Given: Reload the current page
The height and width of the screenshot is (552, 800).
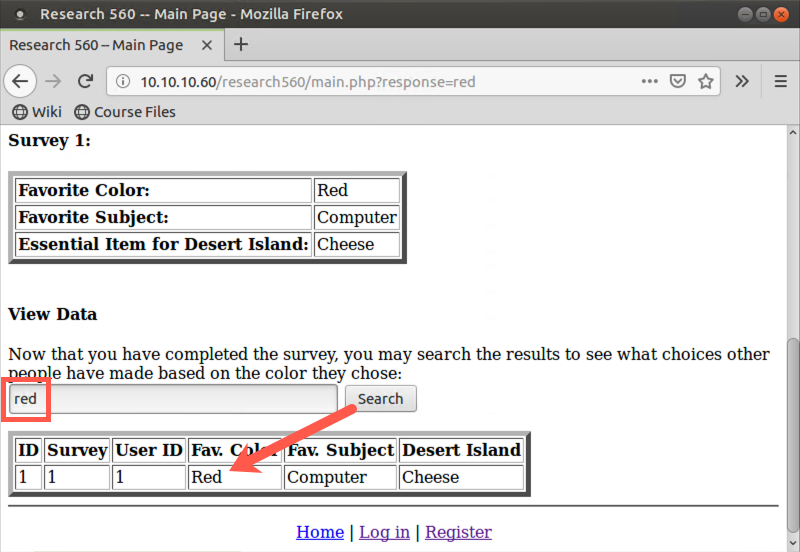Looking at the screenshot, I should tap(86, 81).
